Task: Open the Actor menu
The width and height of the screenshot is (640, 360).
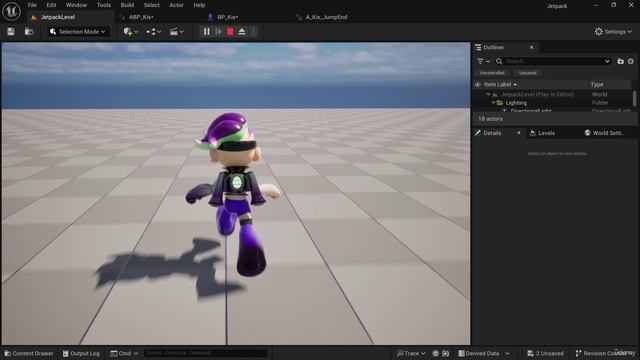Action: coord(176,5)
